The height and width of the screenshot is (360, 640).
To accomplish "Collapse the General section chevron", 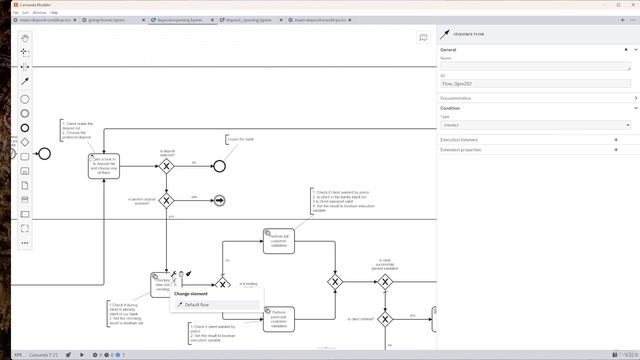I will [636, 50].
